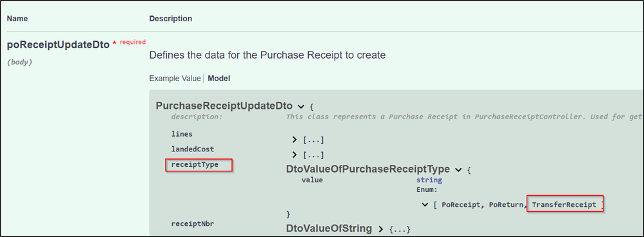Collapse the PurchaseReceiptUpdateDto model chevron

pyautogui.click(x=300, y=107)
